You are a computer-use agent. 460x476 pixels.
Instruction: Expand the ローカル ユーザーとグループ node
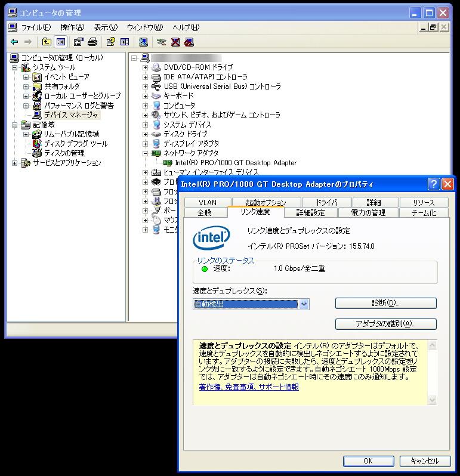26,96
